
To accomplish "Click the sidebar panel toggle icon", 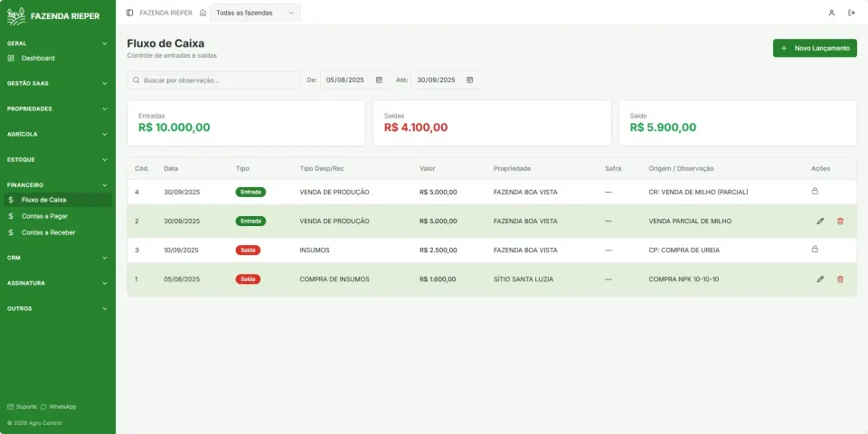I will 129,13.
